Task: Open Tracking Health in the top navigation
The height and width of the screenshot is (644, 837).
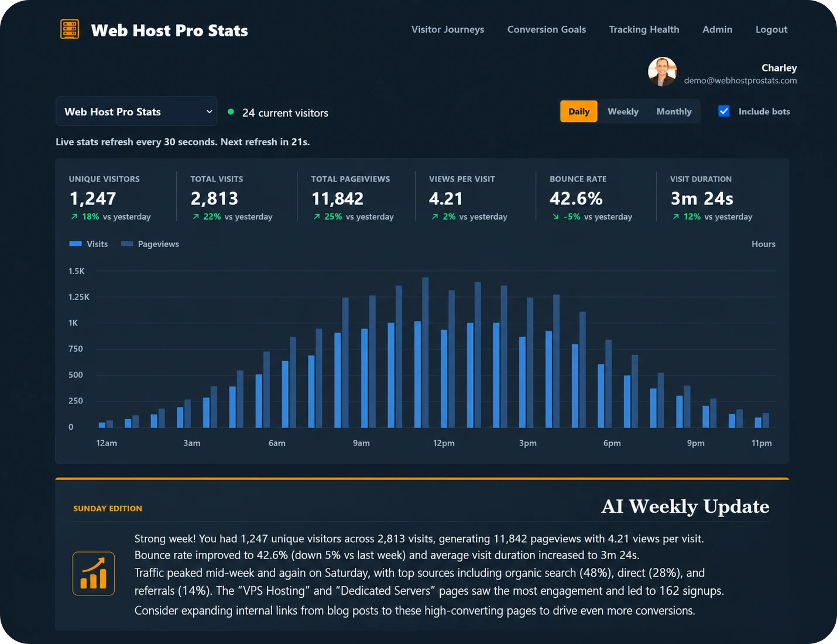Action: click(644, 29)
